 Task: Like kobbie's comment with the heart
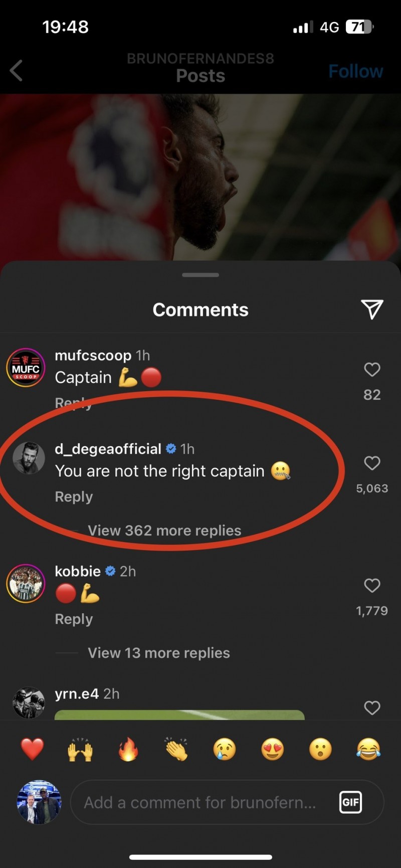(x=372, y=585)
